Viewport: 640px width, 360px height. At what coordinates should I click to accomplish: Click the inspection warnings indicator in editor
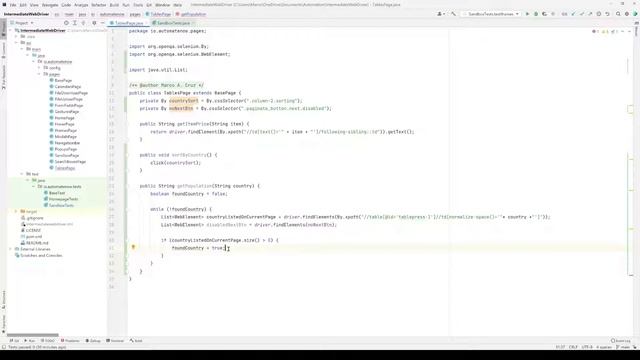606,31
